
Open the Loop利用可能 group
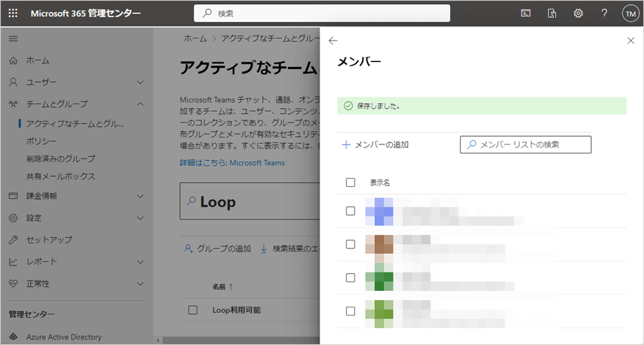(237, 310)
